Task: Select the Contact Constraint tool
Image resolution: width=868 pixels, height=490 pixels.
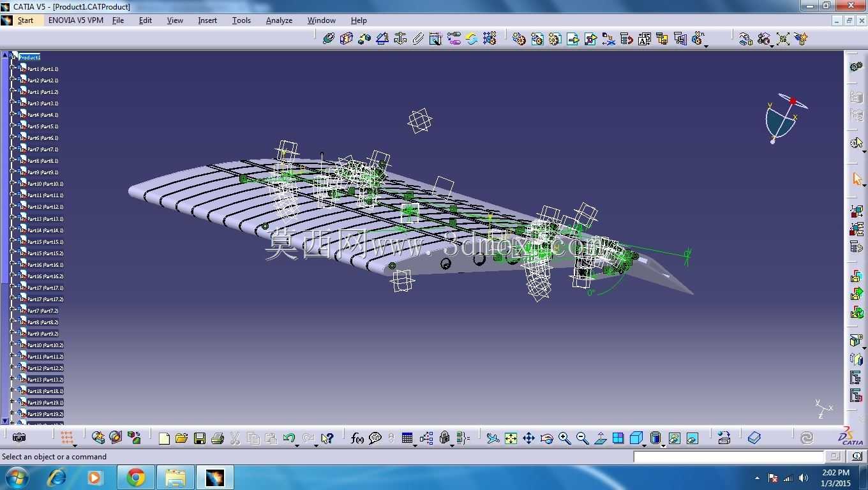Action: click(x=346, y=39)
